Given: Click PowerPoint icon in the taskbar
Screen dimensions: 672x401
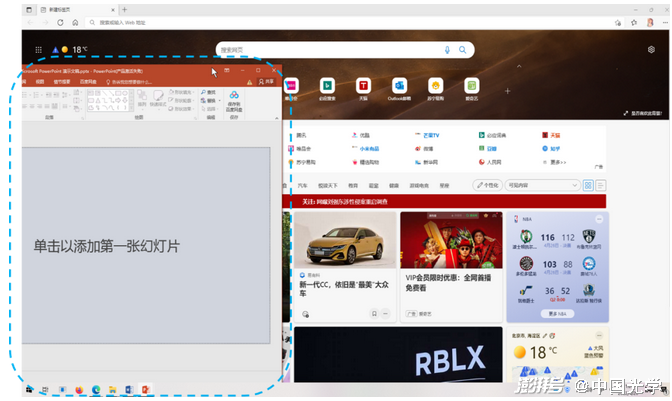Looking at the screenshot, I should (146, 388).
